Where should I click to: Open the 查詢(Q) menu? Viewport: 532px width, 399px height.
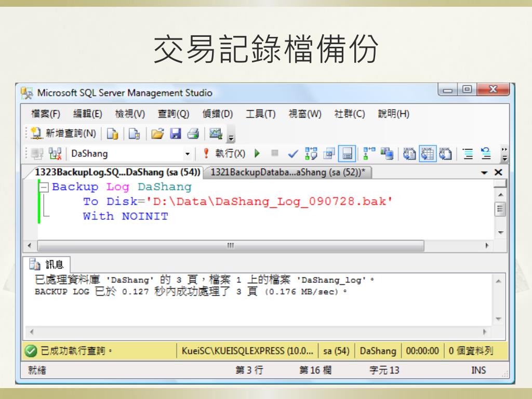pos(174,114)
